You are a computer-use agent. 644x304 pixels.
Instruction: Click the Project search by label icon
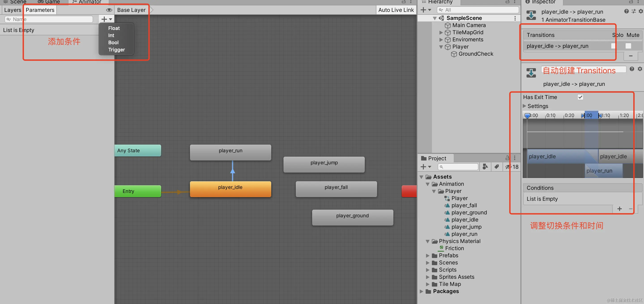(497, 167)
